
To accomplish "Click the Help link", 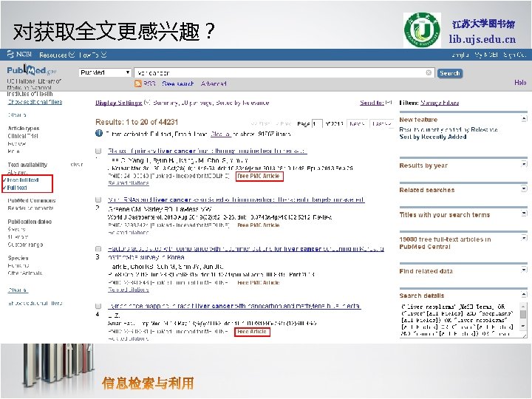I will [x=520, y=83].
